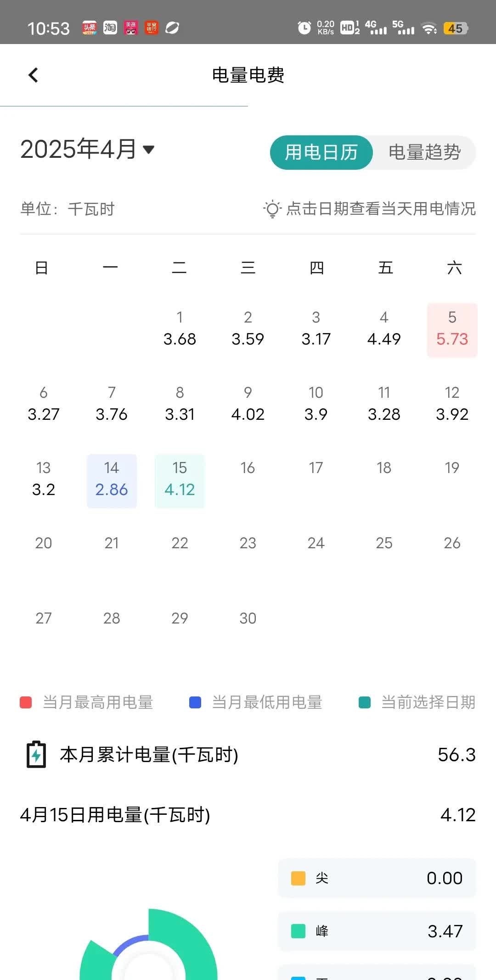The image size is (496, 980).
Task: Select April 6 with 3.27 usage
Action: click(x=44, y=404)
